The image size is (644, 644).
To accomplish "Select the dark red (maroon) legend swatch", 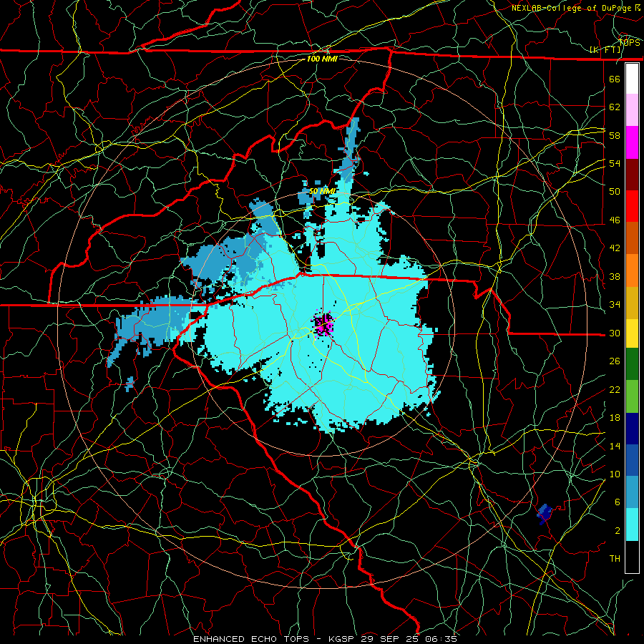I will 632,175.
